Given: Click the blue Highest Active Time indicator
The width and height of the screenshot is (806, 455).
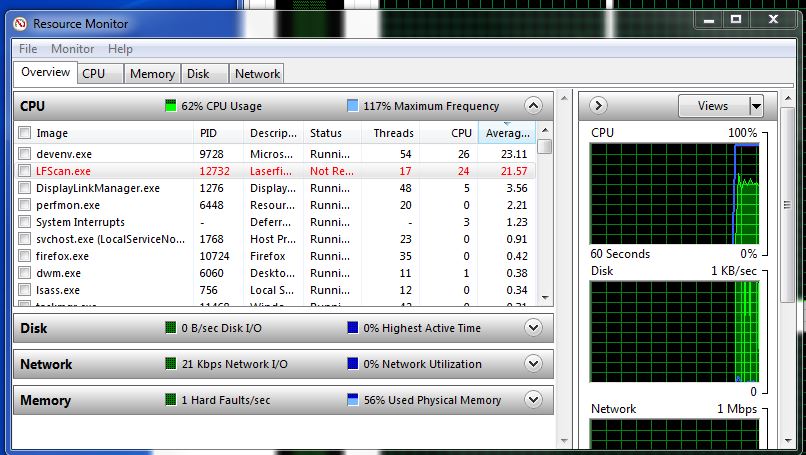Looking at the screenshot, I should pyautogui.click(x=353, y=327).
